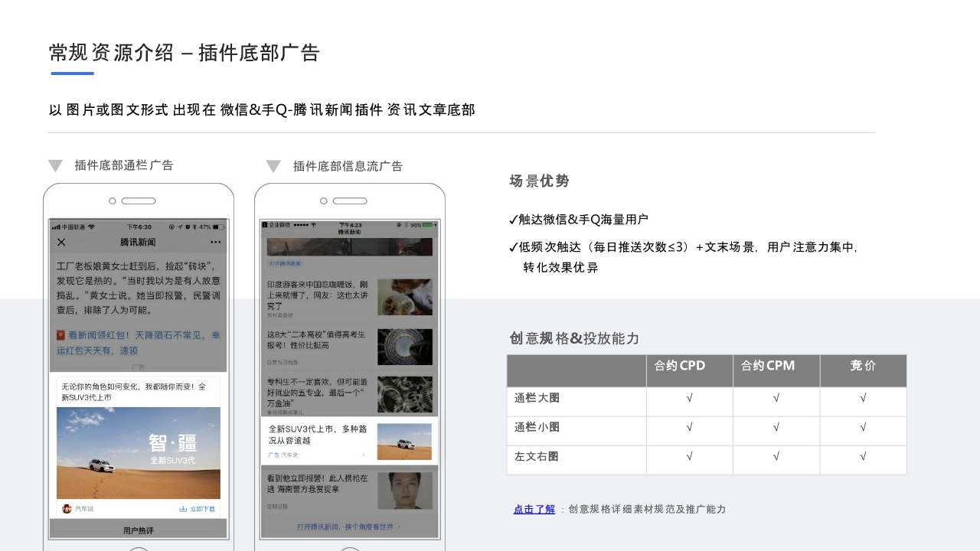Click the › chevron after 换个角度看世界
The image size is (980, 551).
tap(400, 527)
